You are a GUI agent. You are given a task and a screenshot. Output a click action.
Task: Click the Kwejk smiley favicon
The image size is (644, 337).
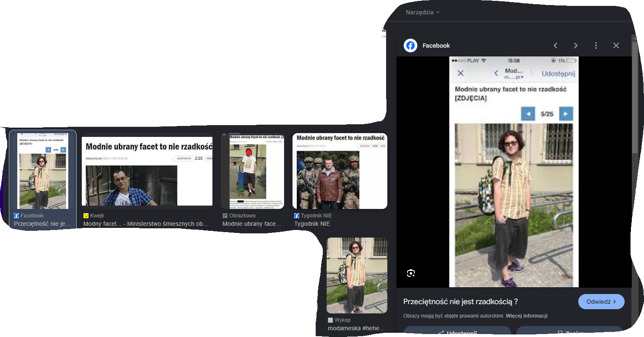click(x=86, y=216)
